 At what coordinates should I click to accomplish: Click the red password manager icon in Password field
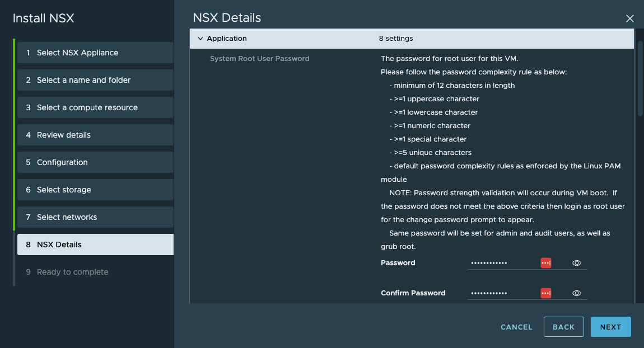coord(546,263)
